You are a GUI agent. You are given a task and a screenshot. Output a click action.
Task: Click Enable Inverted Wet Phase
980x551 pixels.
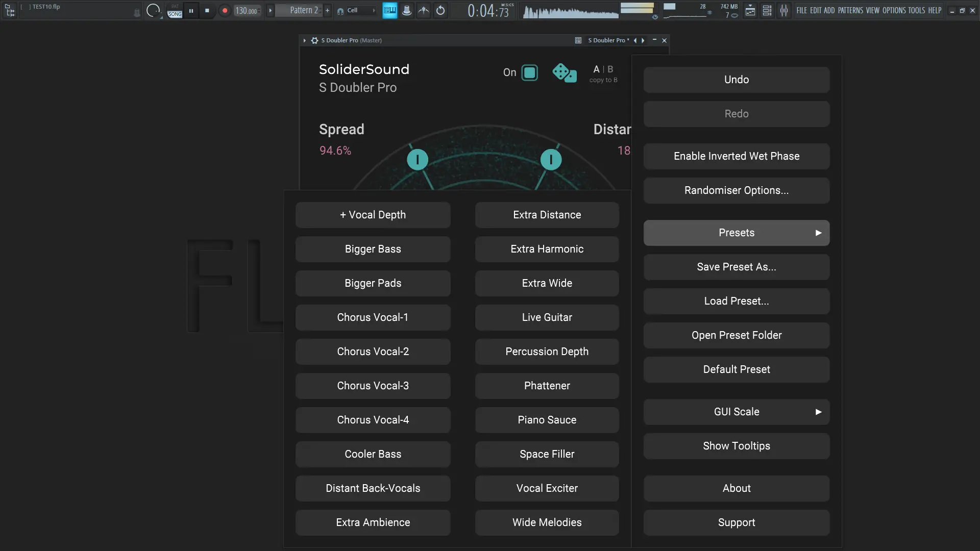(736, 156)
